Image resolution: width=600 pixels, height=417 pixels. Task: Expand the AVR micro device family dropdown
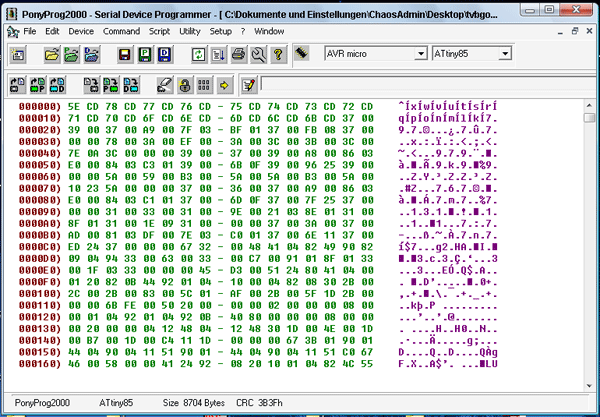coord(421,54)
